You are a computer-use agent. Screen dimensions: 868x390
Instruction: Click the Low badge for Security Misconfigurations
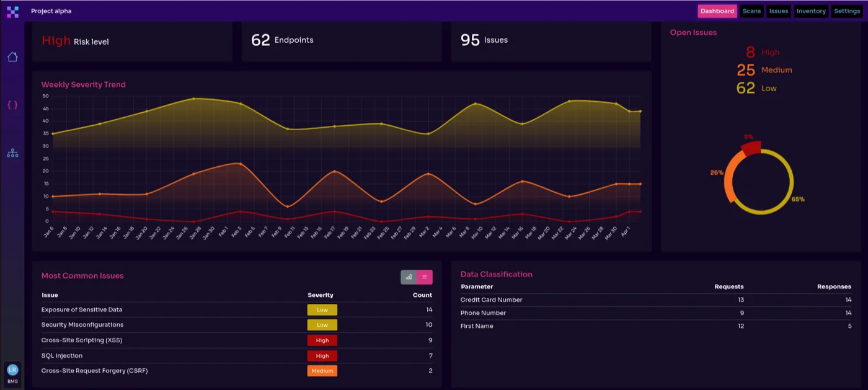tap(322, 324)
